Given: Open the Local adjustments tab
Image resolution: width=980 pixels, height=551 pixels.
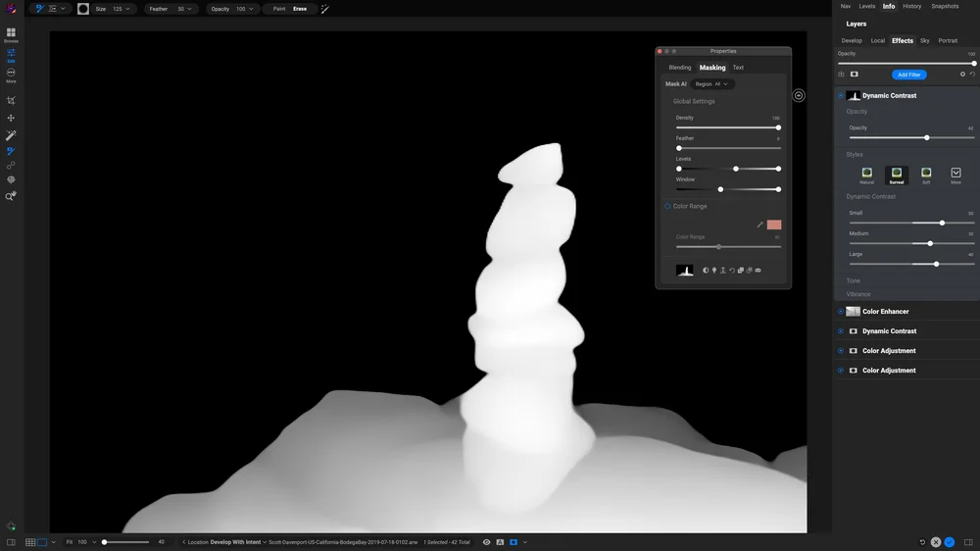Looking at the screenshot, I should [x=877, y=40].
